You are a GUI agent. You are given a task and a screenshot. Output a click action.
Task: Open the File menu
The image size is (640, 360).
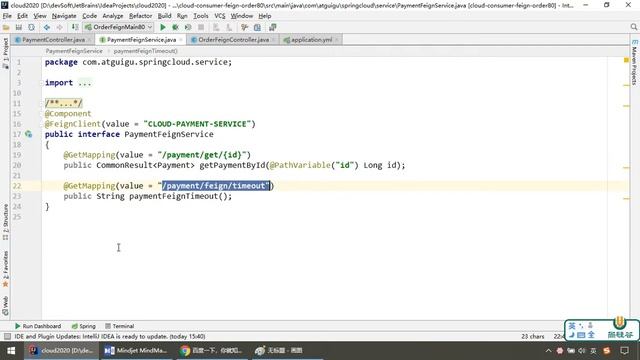click(7, 16)
